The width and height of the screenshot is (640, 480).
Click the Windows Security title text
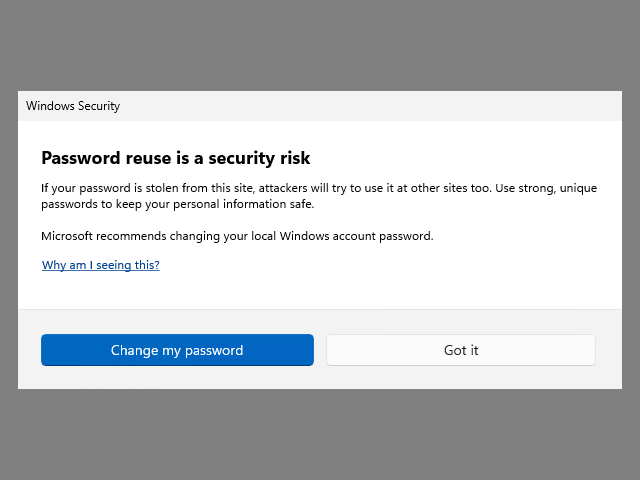pos(73,105)
